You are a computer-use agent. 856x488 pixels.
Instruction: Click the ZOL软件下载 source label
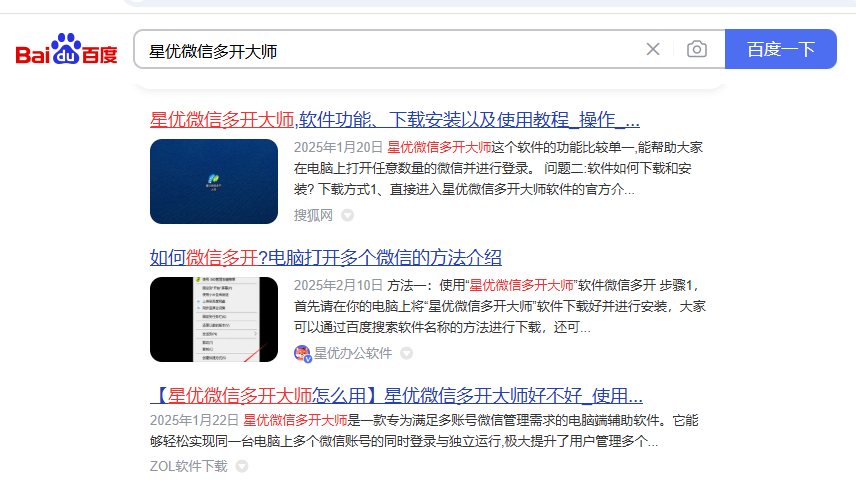189,466
